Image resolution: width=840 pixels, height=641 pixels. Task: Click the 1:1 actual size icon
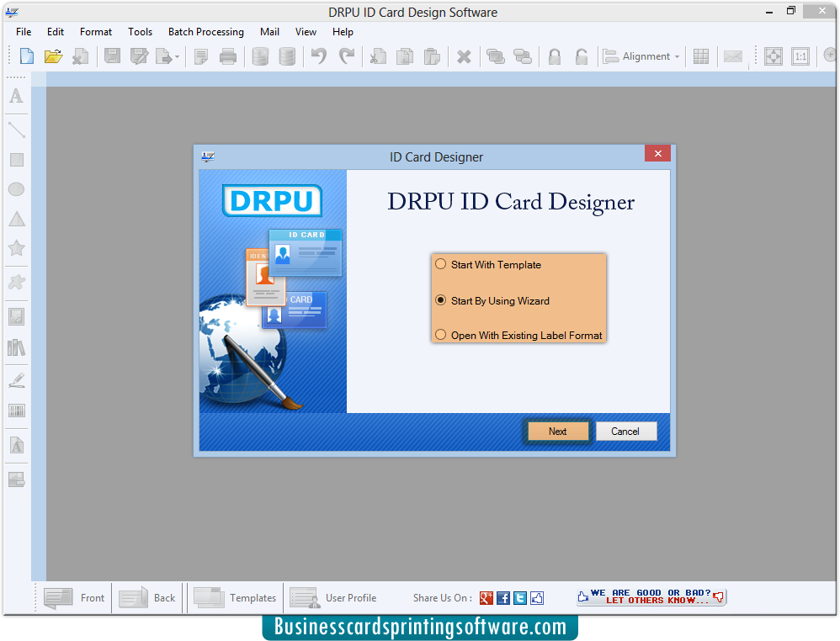coord(800,56)
